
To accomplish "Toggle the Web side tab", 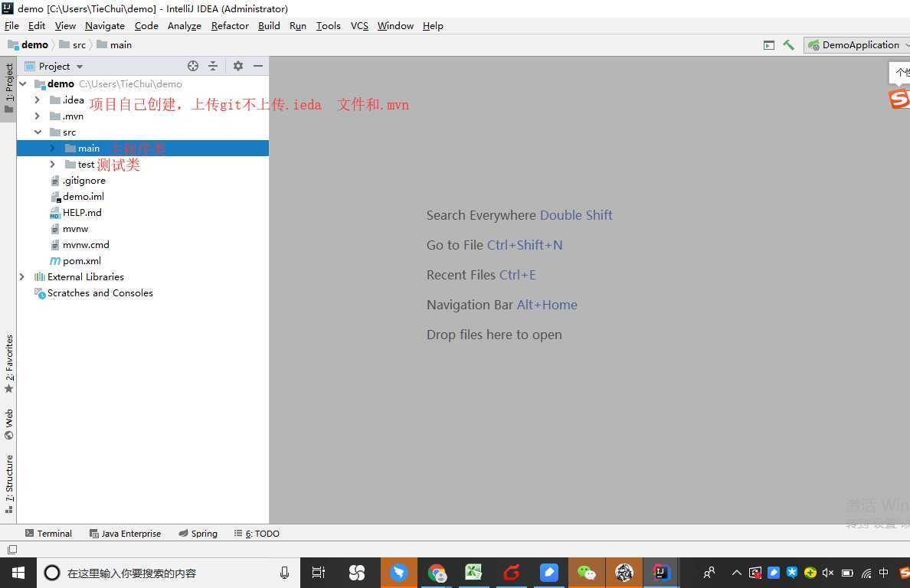I will click(8, 424).
